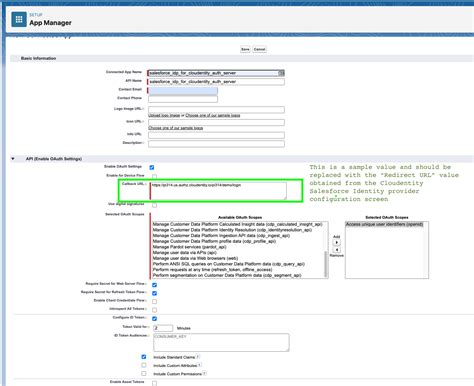Click the App Manager grid icon
This screenshot has height=386, width=474.
pyautogui.click(x=19, y=20)
